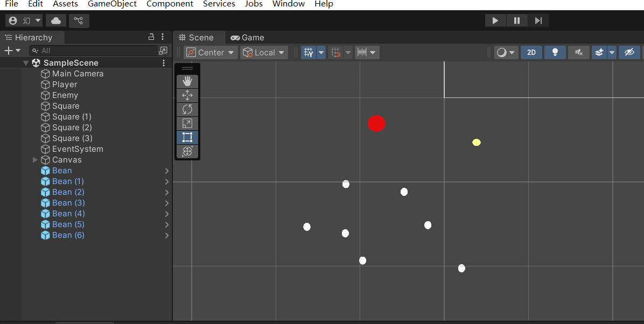Click the version control icon

(x=79, y=20)
